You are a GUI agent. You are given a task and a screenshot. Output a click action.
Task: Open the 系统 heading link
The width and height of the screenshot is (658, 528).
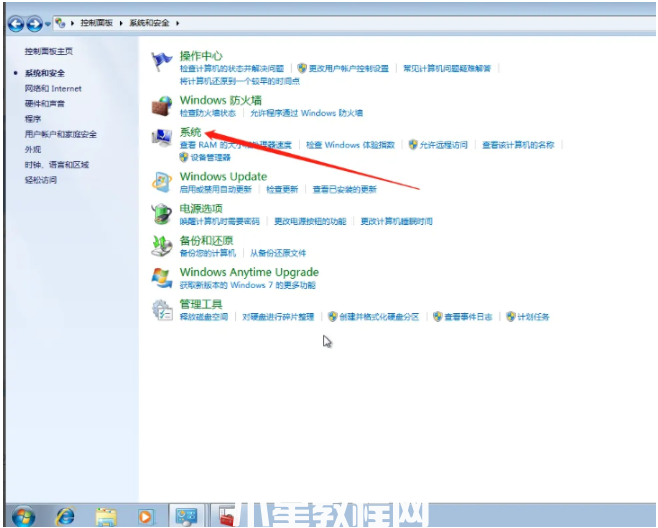tap(191, 132)
